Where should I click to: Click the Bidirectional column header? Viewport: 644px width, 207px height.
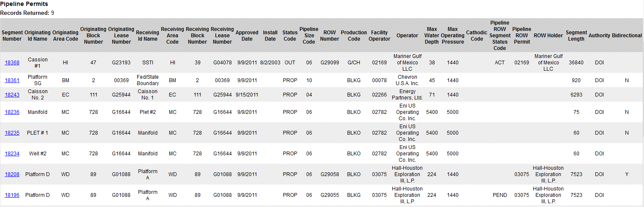click(627, 36)
